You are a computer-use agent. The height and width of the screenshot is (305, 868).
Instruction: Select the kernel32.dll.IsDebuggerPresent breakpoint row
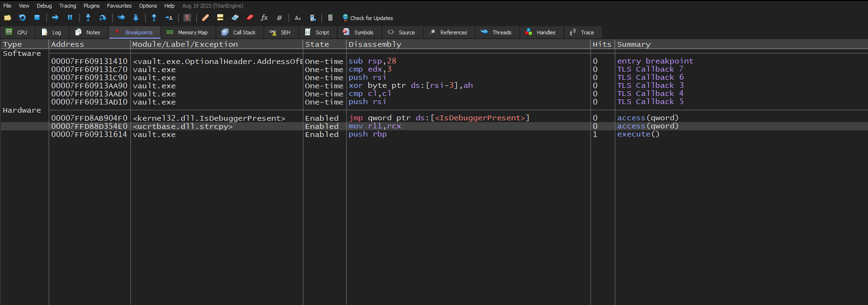[434, 118]
